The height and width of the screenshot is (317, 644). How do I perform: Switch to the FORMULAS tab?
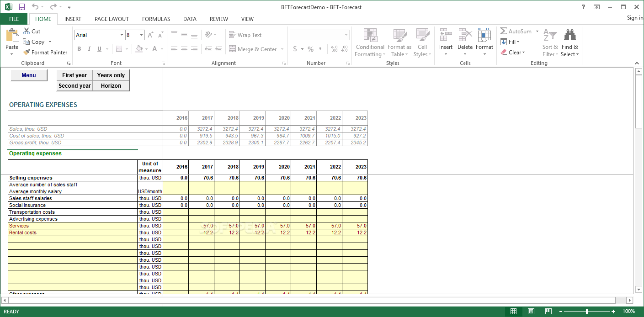pos(156,19)
